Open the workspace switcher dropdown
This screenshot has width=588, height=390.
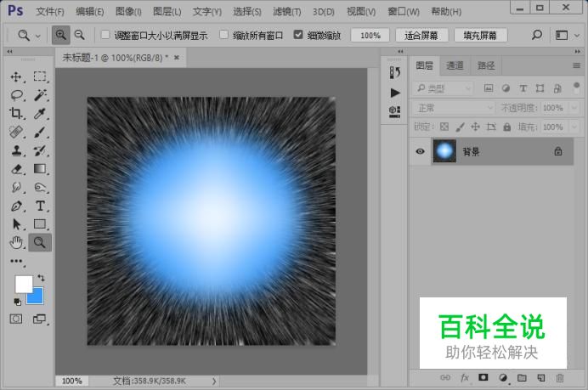(577, 36)
